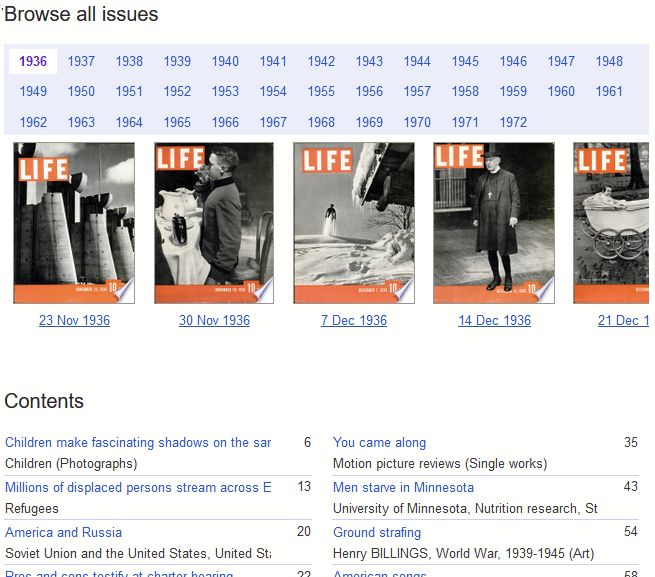The image size is (655, 577).
Task: Open 'Millions of displaced persons' article
Action: [x=138, y=488]
